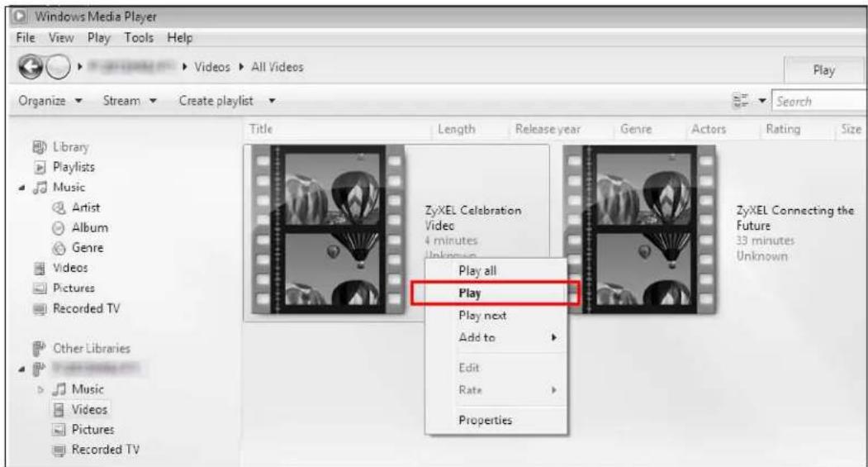Click the ZyXEL Celebration Video title text

pyautogui.click(x=473, y=217)
